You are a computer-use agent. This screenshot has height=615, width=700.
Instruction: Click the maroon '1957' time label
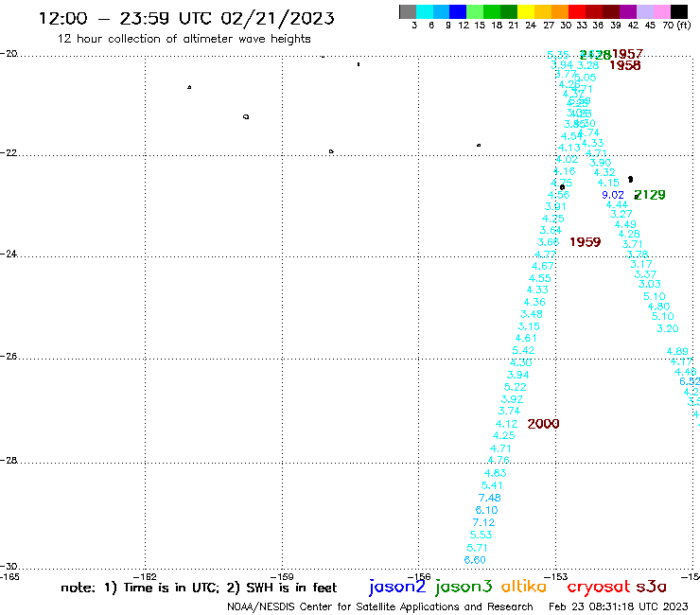627,54
